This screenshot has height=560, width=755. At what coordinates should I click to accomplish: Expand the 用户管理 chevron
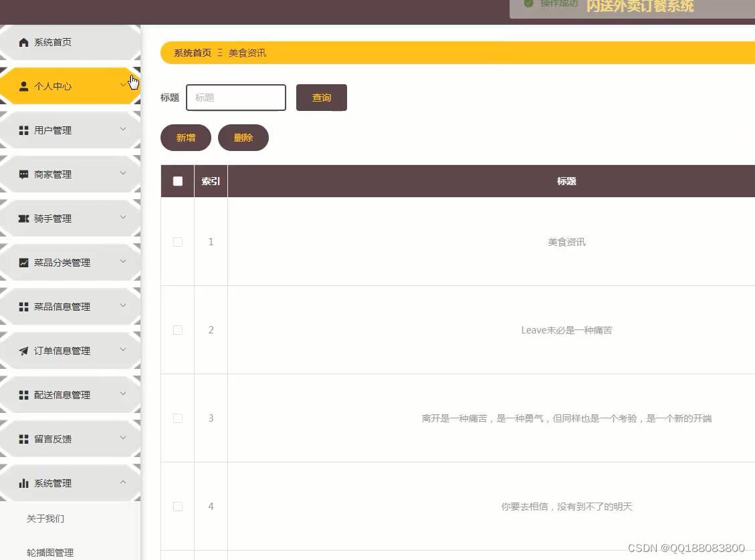pos(123,129)
